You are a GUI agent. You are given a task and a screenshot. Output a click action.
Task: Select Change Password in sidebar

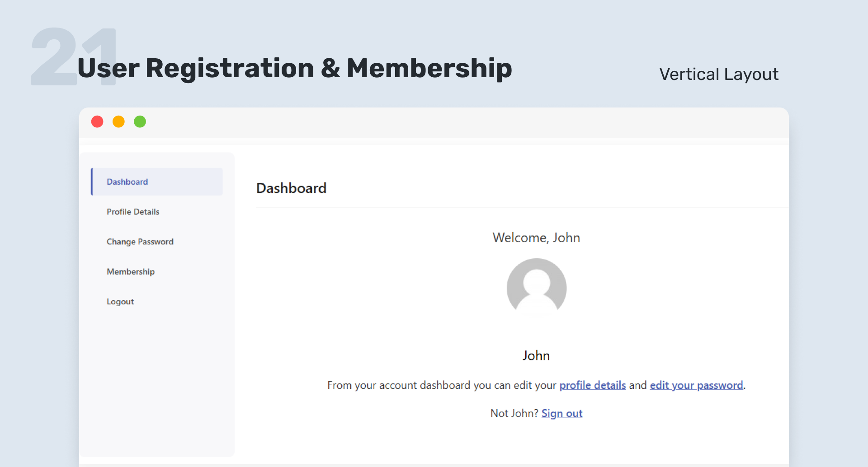(x=140, y=242)
